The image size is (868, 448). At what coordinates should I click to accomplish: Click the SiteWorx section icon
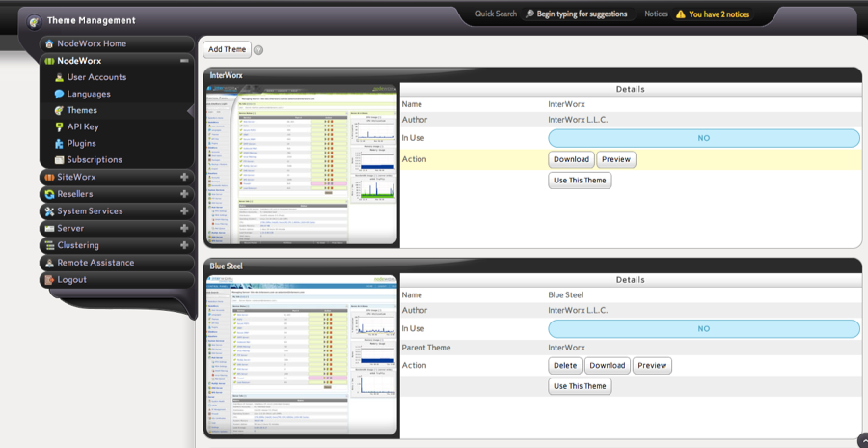coord(49,178)
